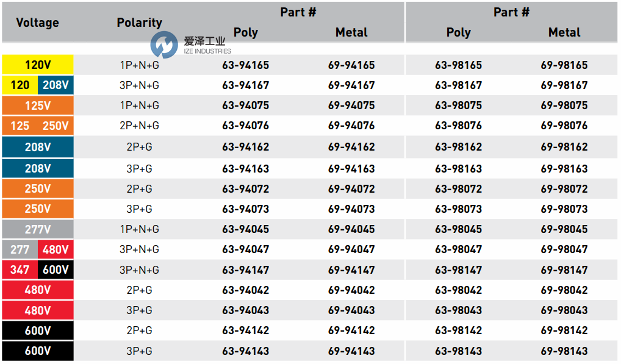Click the red 347 voltage swatch
This screenshot has height=364, width=621.
[x=20, y=269]
